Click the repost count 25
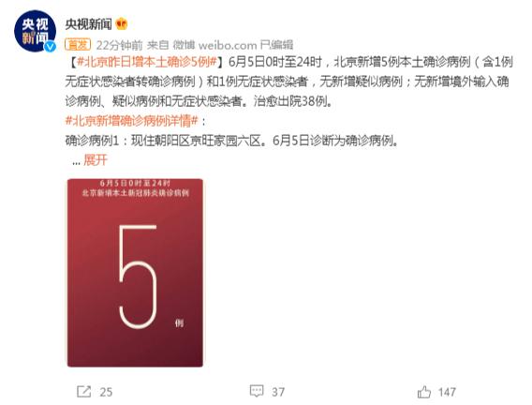The image size is (532, 405). [x=106, y=392]
